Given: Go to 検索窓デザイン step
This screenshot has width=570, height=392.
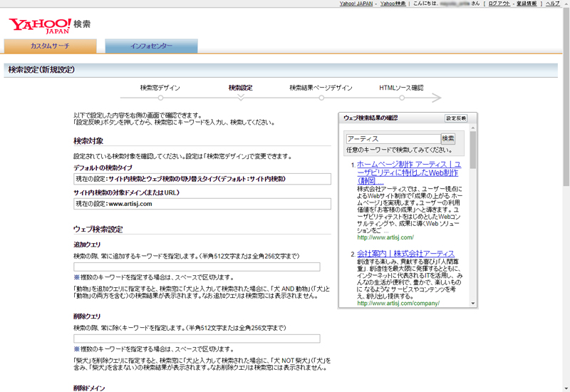Looking at the screenshot, I should click(160, 88).
